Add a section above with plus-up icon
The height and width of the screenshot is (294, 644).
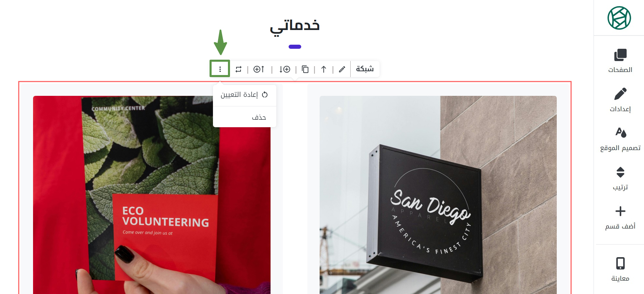click(x=259, y=69)
